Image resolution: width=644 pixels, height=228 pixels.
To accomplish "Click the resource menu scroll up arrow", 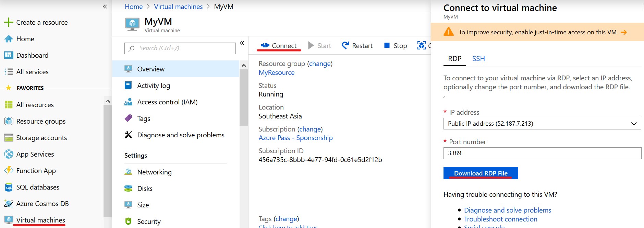I will click(244, 65).
